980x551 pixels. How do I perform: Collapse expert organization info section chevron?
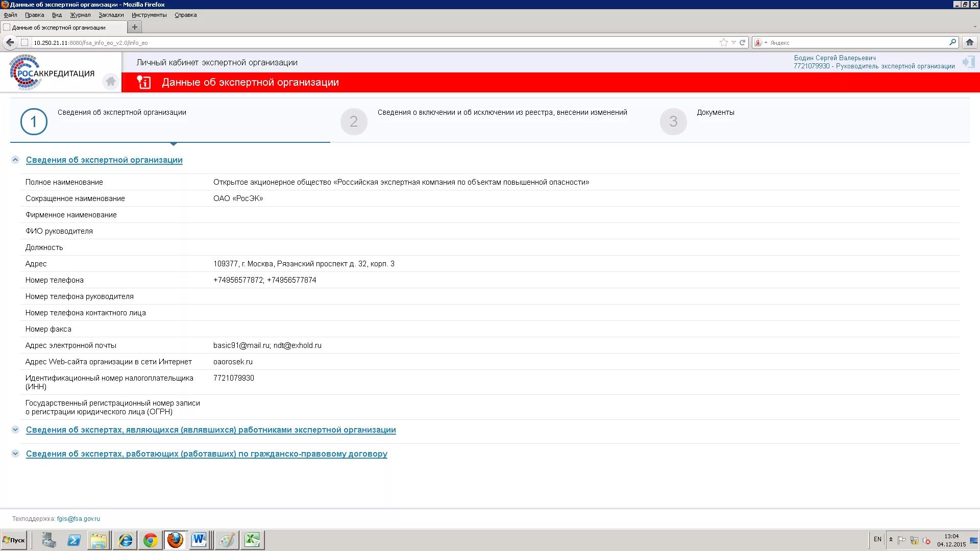pyautogui.click(x=15, y=160)
